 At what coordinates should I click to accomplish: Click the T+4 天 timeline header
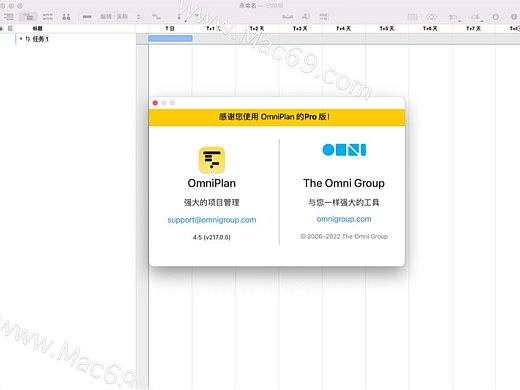coord(343,29)
